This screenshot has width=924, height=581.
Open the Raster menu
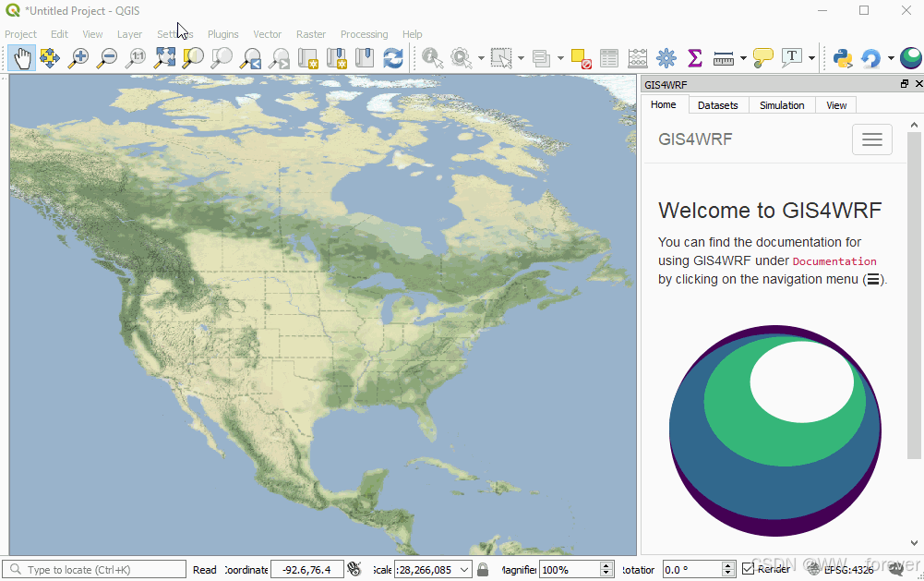click(x=311, y=34)
